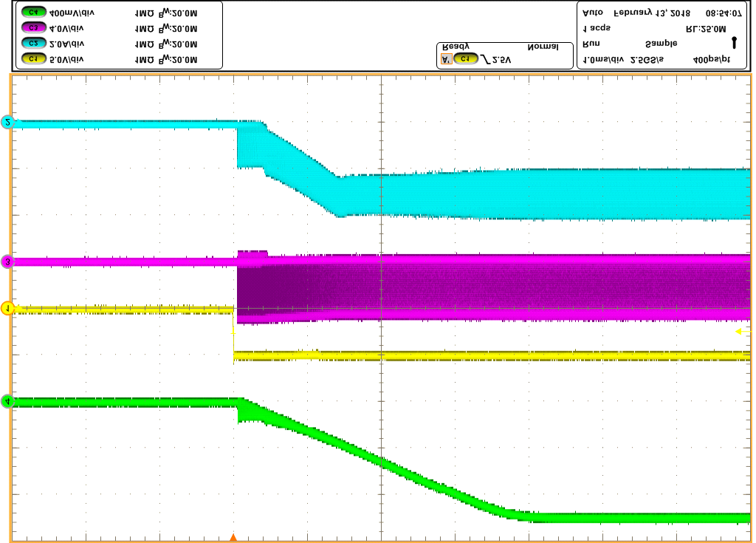Screen dimensions: 756x543
Task: Click the cyan C2 channel badge
Action: point(34,44)
